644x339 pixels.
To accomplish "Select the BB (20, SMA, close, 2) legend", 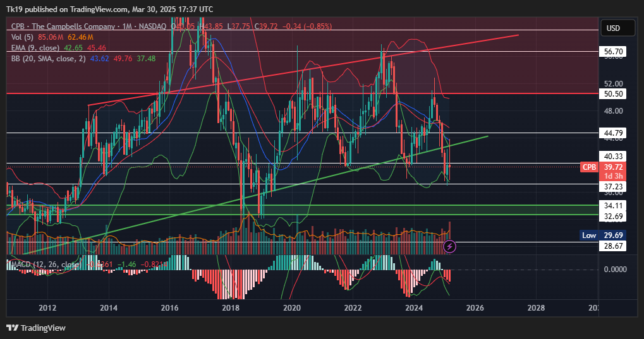I will pyautogui.click(x=49, y=59).
